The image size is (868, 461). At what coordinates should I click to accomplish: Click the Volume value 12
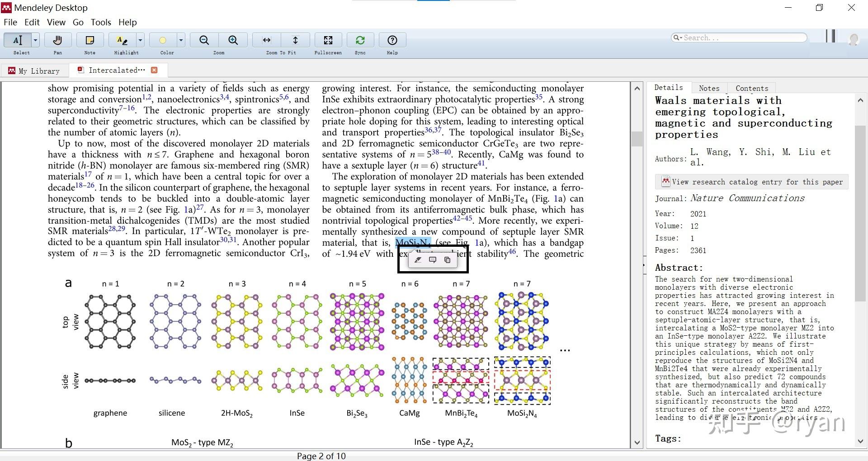pyautogui.click(x=694, y=226)
